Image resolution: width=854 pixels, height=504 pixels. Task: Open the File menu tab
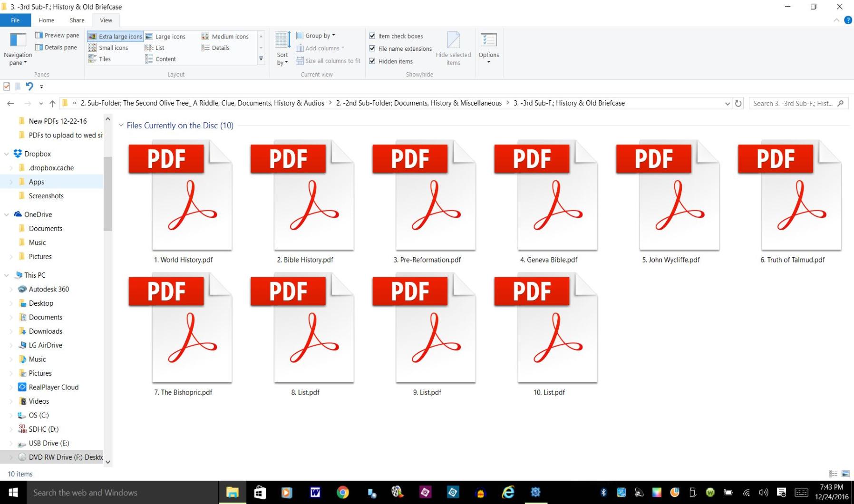click(x=15, y=20)
